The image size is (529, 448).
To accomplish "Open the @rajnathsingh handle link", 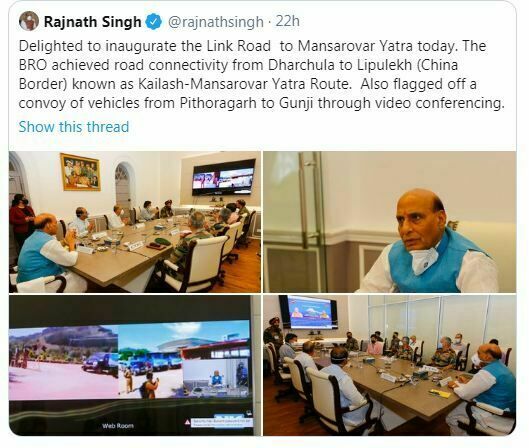I will click(216, 22).
